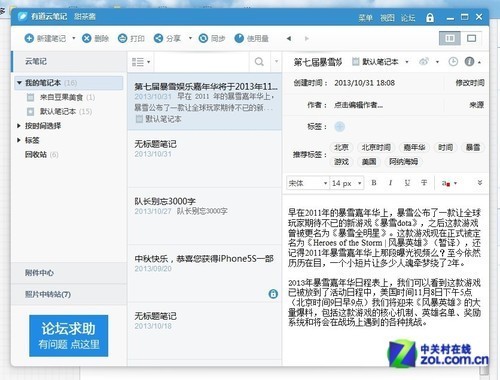The image size is (500, 380).
Task: Add the recommended tag 嘉年华
Action: (x=414, y=147)
